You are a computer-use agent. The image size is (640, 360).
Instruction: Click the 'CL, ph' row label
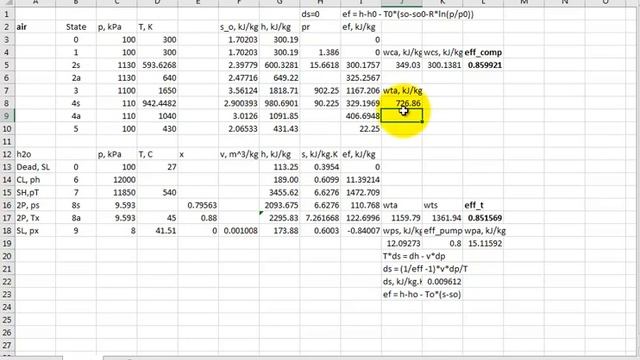pos(35,180)
